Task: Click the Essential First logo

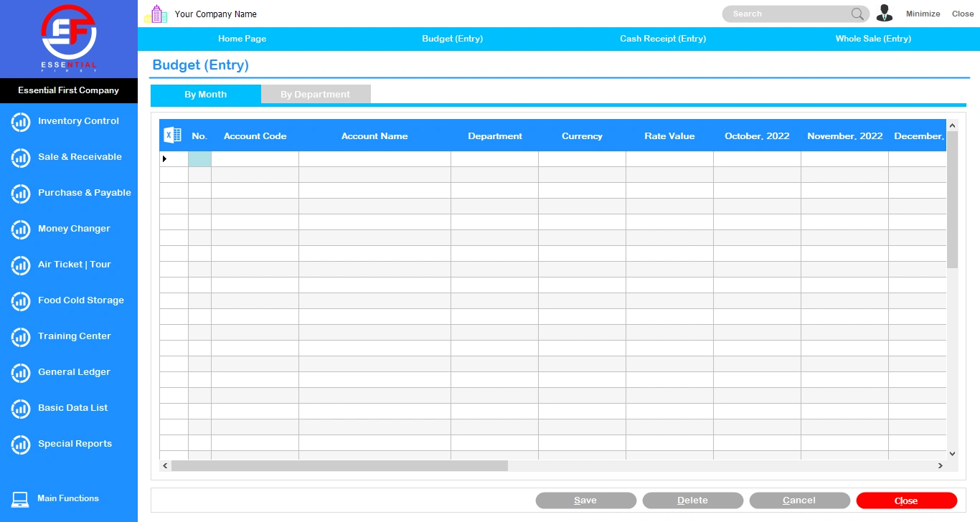Action: [x=69, y=39]
